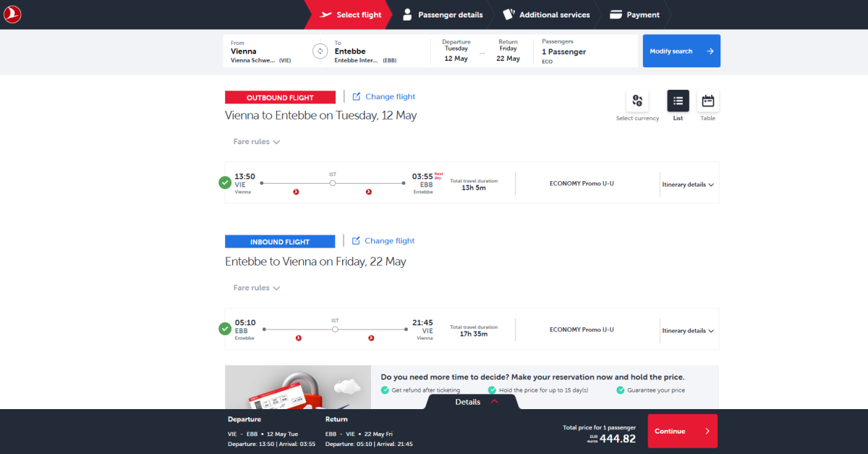Click the IST stopover marker on the outbound flight
868x454 pixels.
tap(333, 183)
